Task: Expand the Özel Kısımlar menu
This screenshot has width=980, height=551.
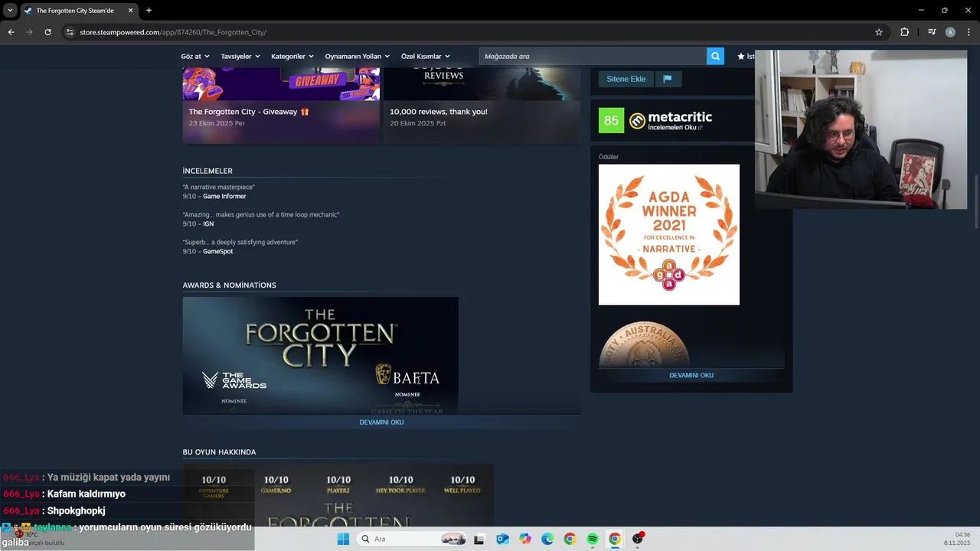Action: coord(426,56)
